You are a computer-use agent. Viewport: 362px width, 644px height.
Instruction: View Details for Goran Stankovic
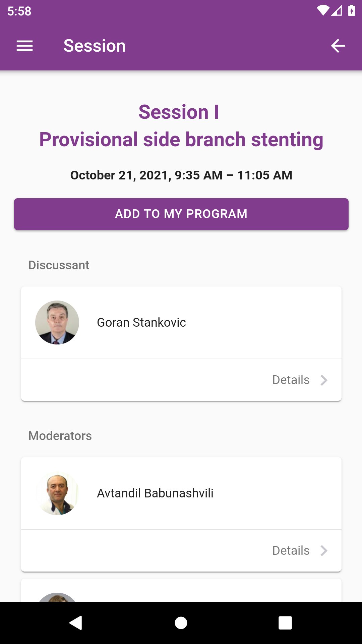[291, 380]
